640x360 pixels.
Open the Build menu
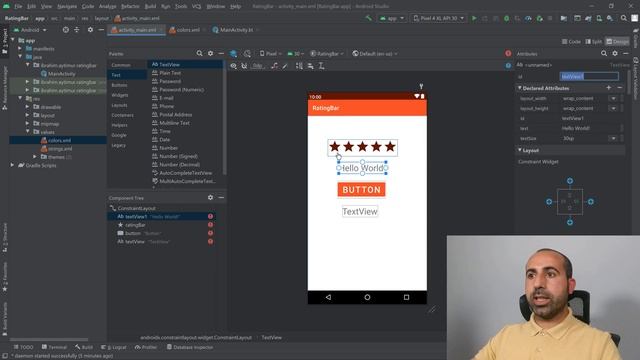click(x=150, y=7)
